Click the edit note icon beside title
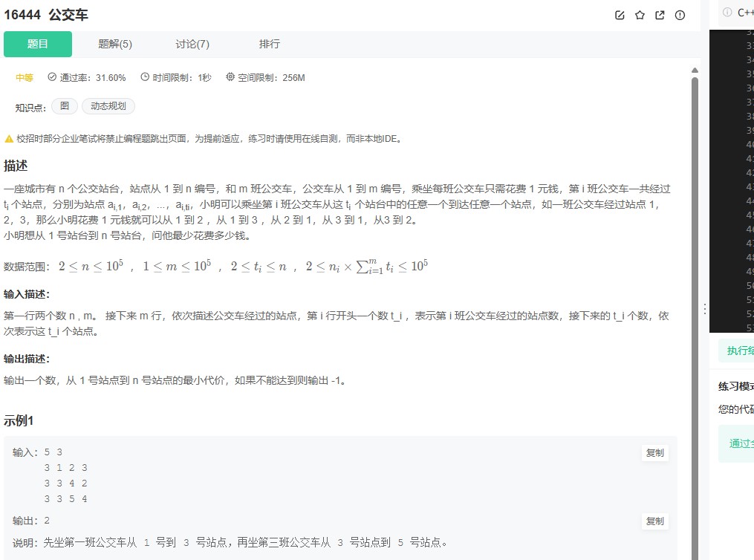 point(620,16)
